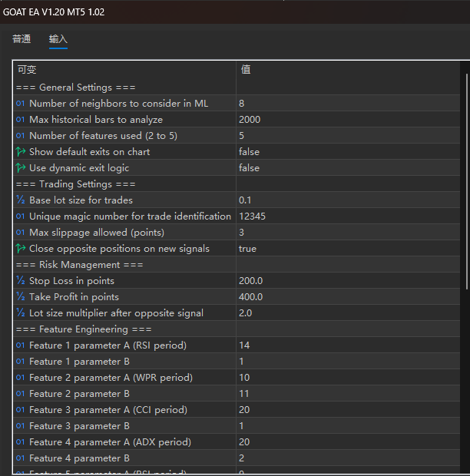Select 'Number of neighbors to consider in ML' label

119,104
